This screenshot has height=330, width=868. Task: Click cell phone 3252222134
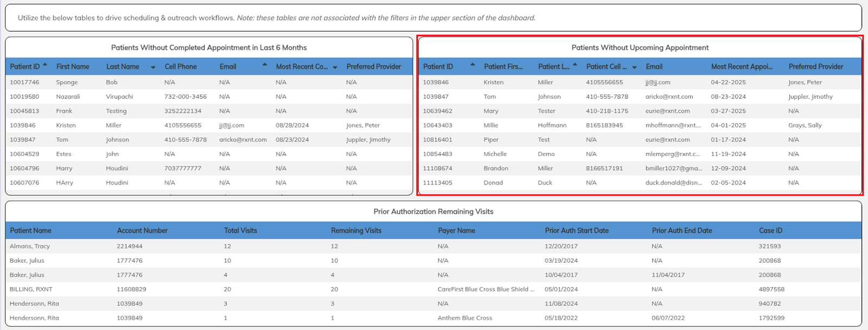pyautogui.click(x=183, y=111)
